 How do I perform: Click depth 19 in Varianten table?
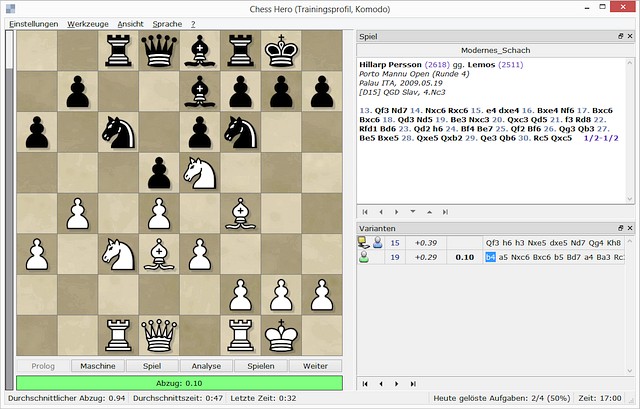[395, 257]
